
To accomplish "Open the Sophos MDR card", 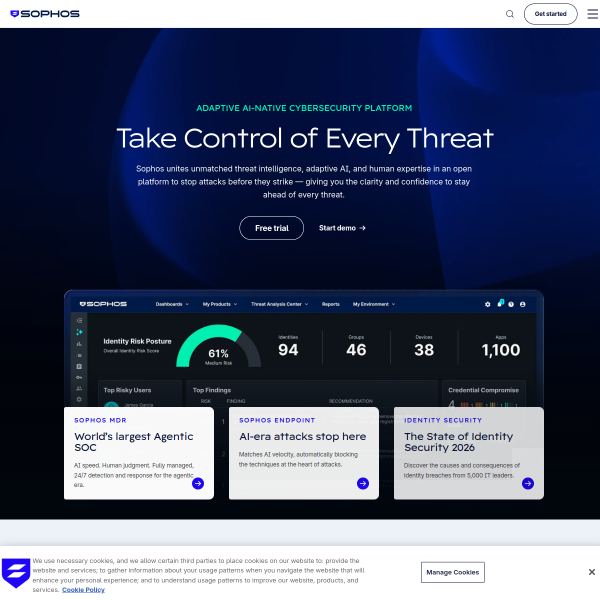I will [x=139, y=453].
